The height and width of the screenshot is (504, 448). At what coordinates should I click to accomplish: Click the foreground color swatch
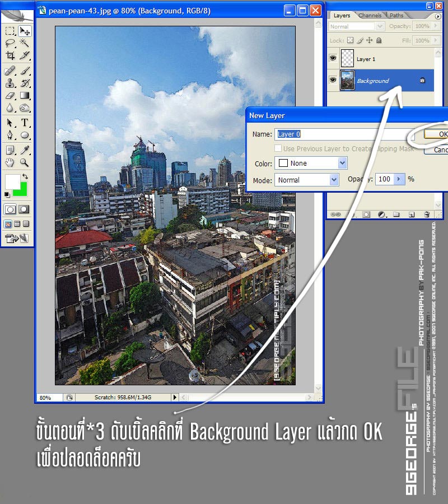[12, 182]
